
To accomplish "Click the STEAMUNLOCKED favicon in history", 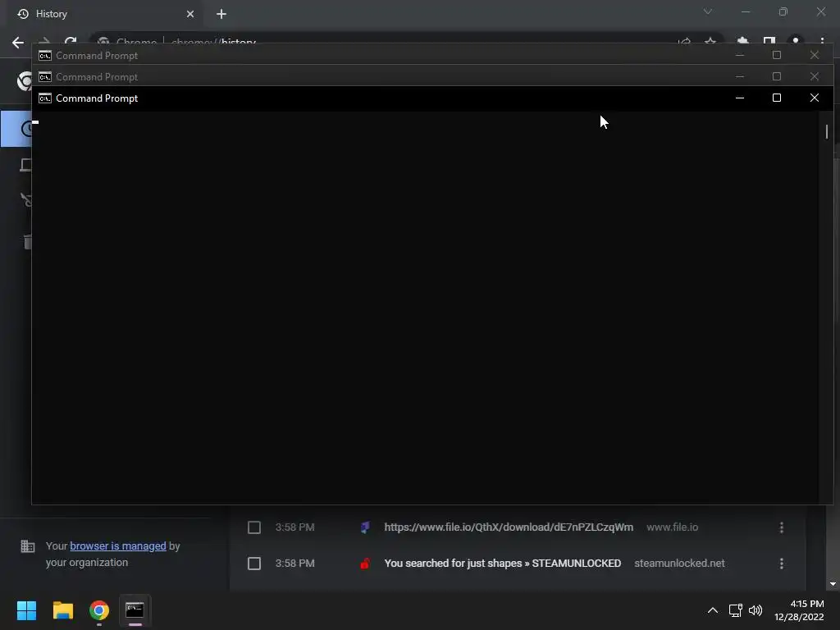I will click(365, 564).
